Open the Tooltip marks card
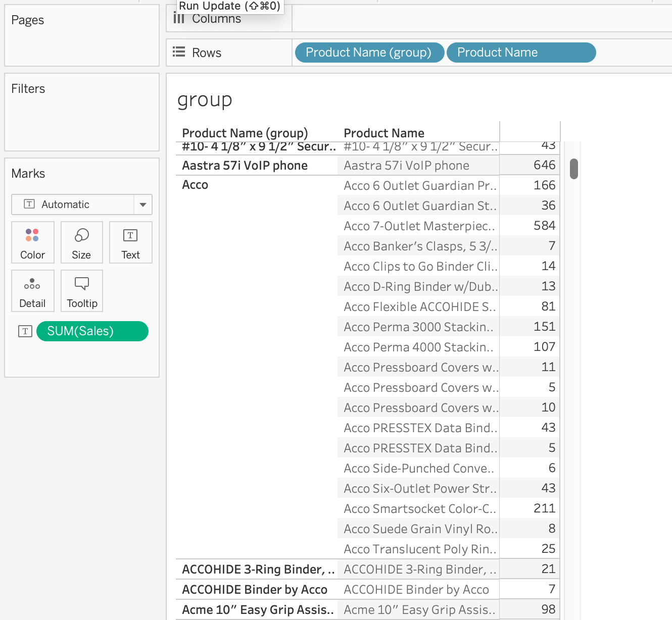 point(82,291)
